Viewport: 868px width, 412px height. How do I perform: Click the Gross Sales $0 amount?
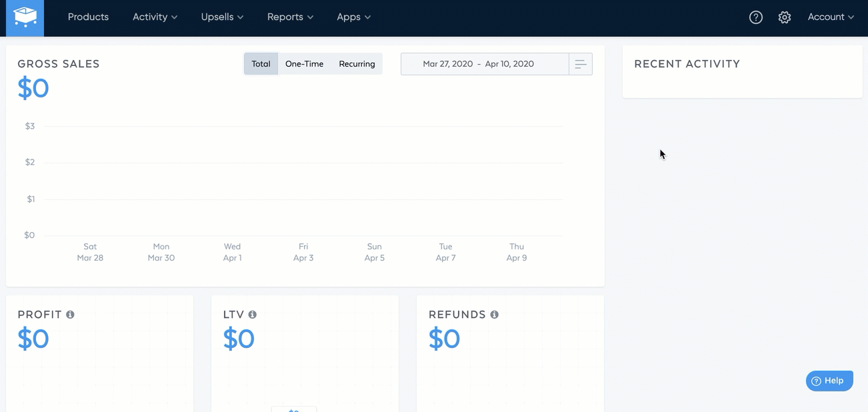click(x=33, y=88)
